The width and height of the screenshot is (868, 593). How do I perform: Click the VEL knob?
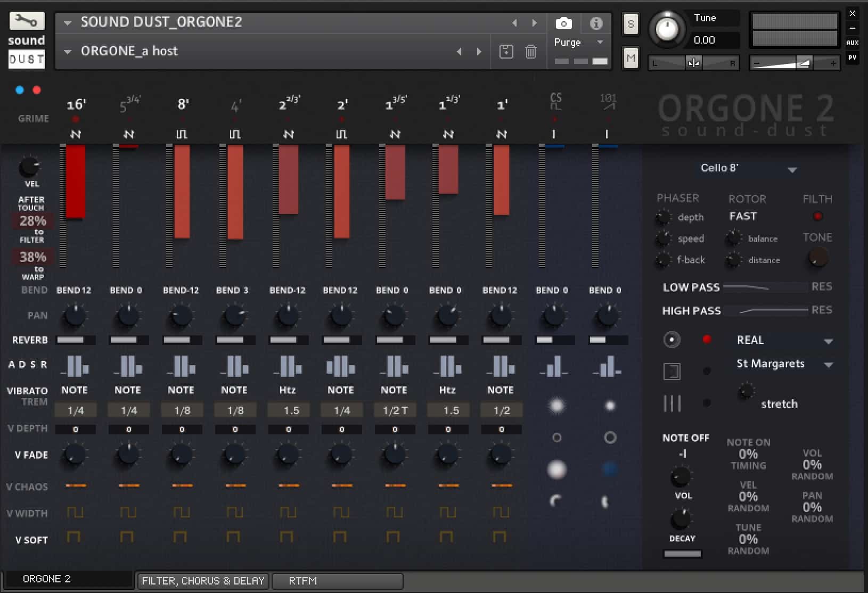tap(29, 168)
